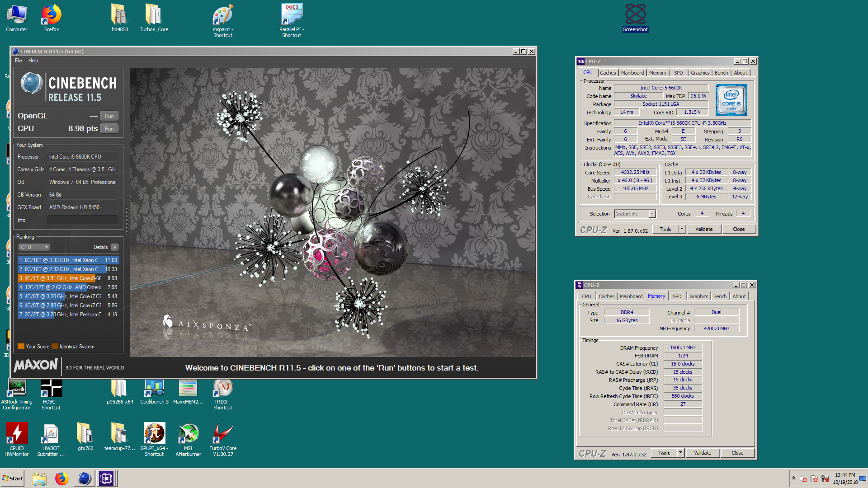The image size is (868, 488).
Task: Select the mspaint shortcut icon
Action: coord(223,21)
